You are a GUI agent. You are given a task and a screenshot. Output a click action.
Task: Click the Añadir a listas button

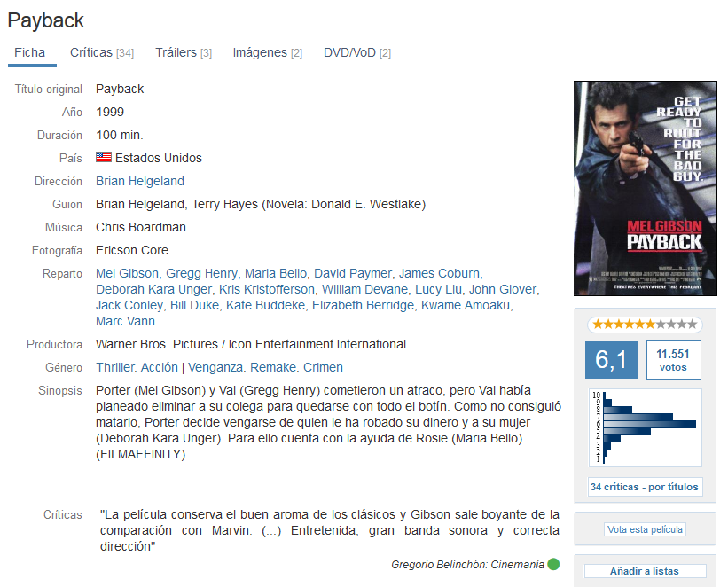point(645,571)
